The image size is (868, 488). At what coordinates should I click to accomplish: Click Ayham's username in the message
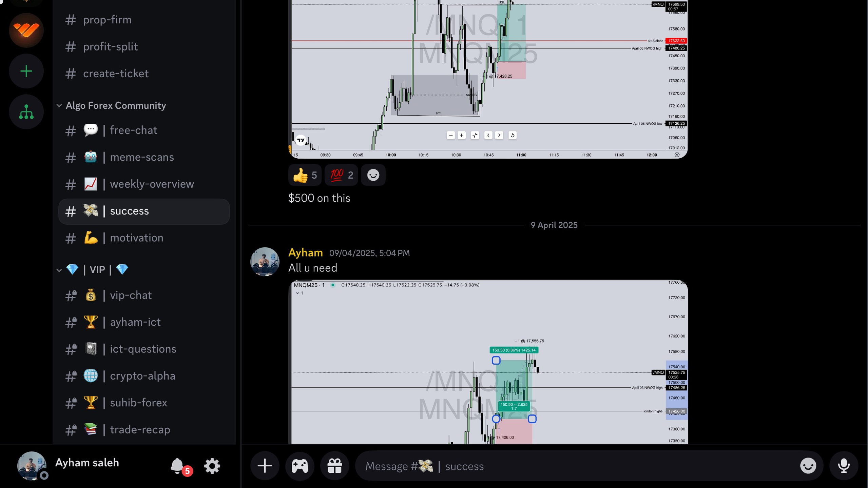click(x=305, y=253)
